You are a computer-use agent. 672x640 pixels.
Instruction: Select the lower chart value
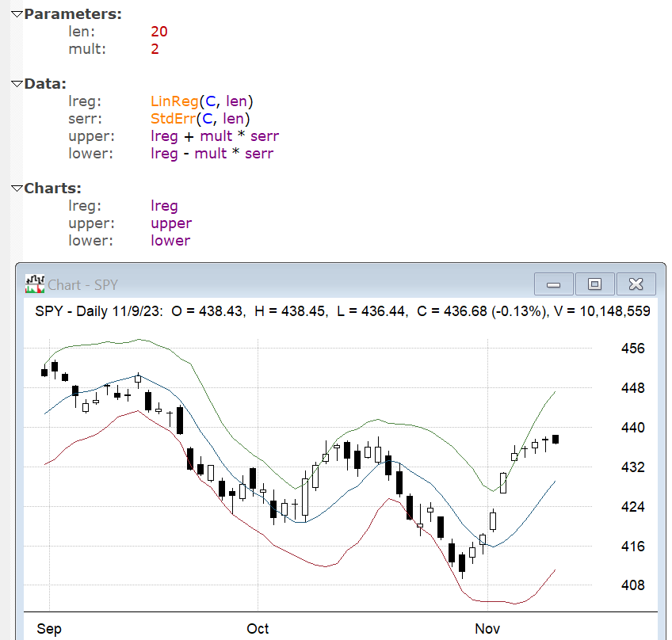point(170,241)
